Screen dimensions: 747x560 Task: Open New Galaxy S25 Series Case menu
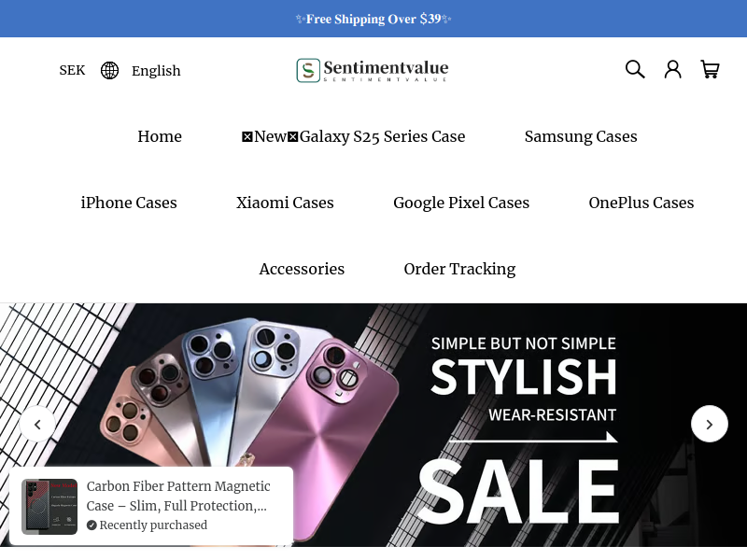point(354,136)
